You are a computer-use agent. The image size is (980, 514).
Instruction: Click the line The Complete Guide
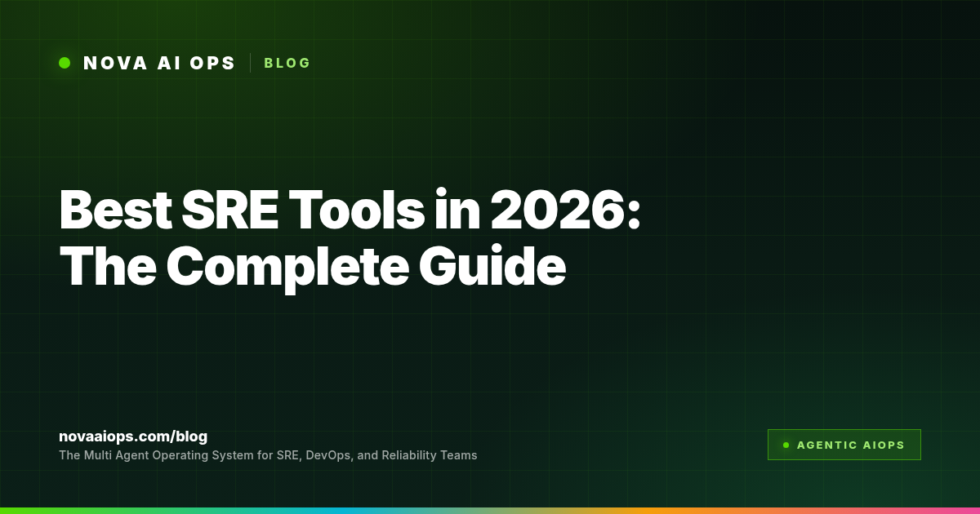(312, 265)
